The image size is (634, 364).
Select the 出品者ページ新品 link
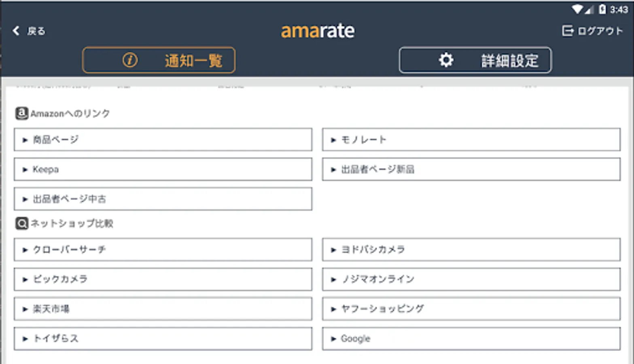coord(471,169)
